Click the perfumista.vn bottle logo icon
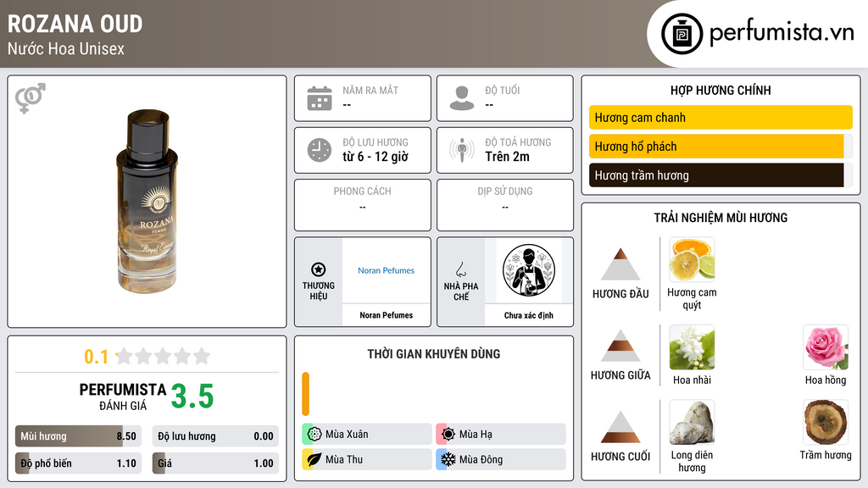The height and width of the screenshot is (488, 868). tap(682, 34)
